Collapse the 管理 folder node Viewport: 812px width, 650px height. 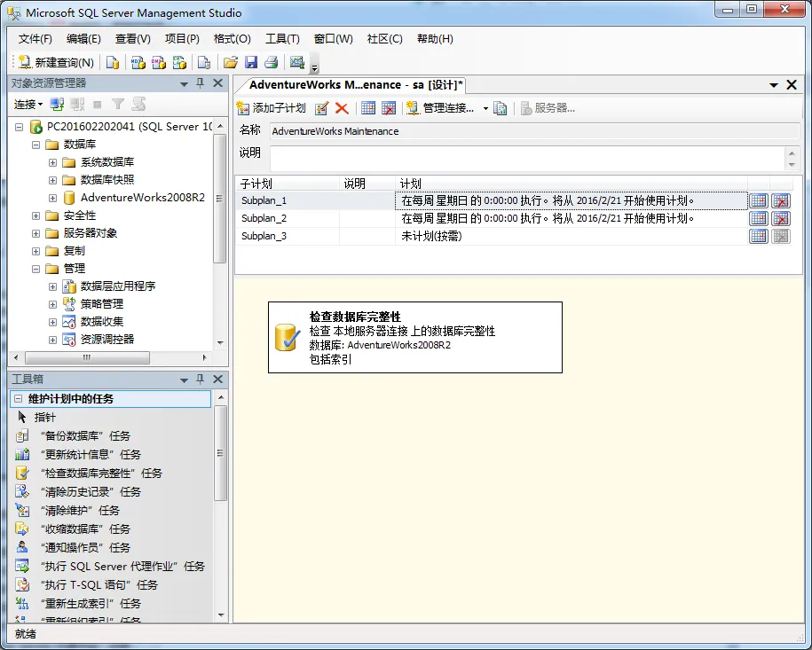pos(35,269)
